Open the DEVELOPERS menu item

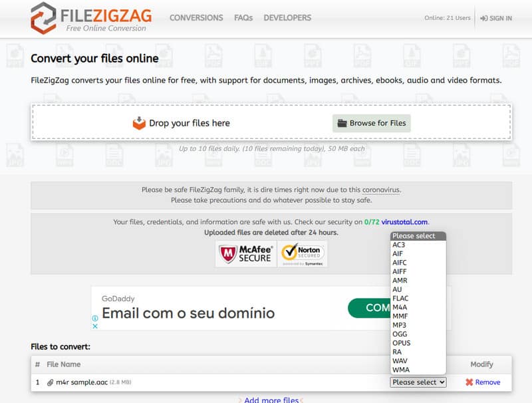point(287,18)
